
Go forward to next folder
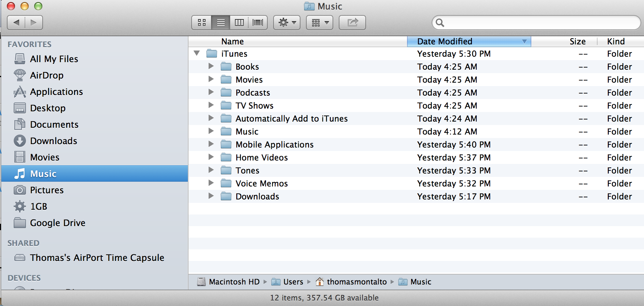click(34, 23)
